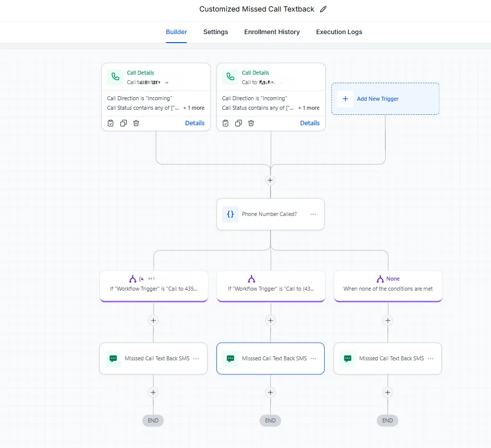Click SMS icon on middle SMS action
Viewport: 491px width, 448px height.
(230, 358)
